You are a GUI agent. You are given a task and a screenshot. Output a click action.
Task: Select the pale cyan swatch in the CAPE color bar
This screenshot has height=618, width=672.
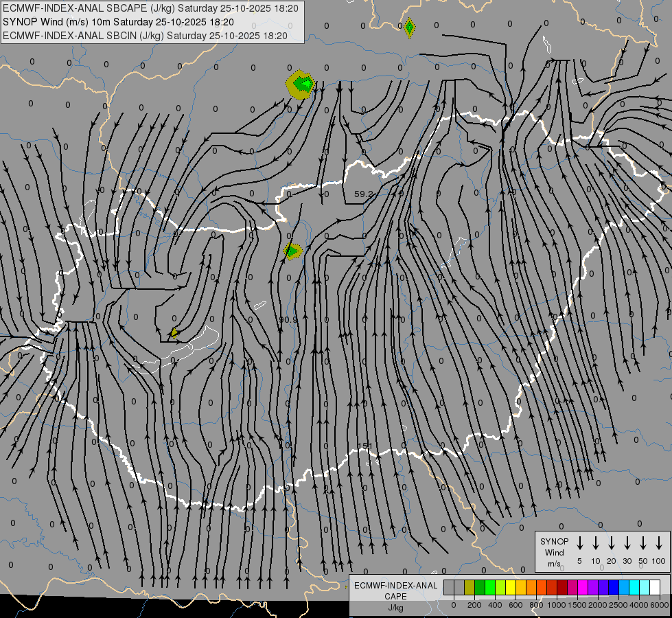click(x=644, y=587)
